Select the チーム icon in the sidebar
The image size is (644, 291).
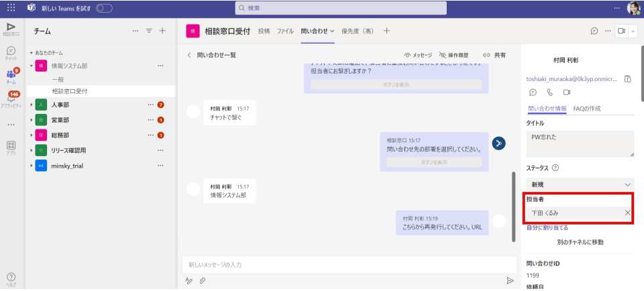point(11,76)
